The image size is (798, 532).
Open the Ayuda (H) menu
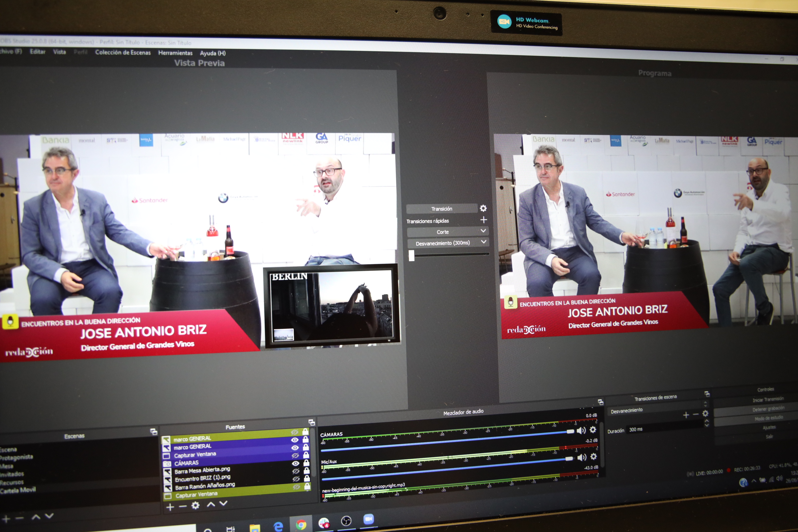[213, 53]
